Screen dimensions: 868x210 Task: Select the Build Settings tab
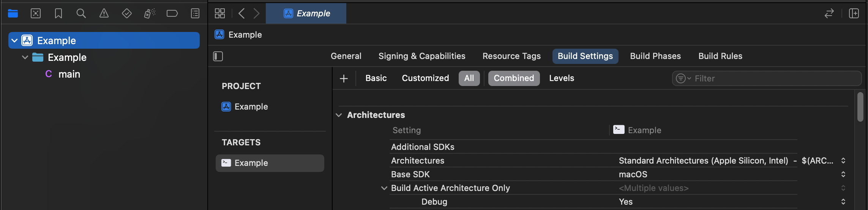(x=585, y=56)
